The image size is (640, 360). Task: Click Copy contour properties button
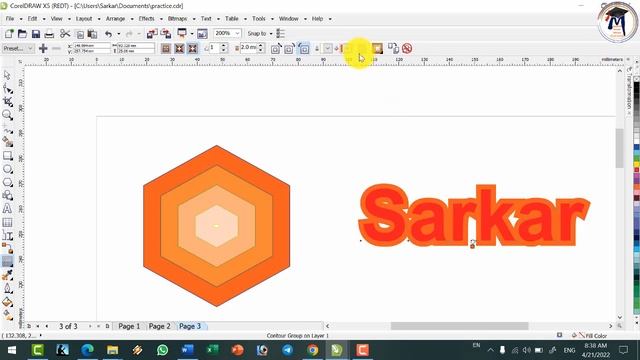pyautogui.click(x=393, y=49)
